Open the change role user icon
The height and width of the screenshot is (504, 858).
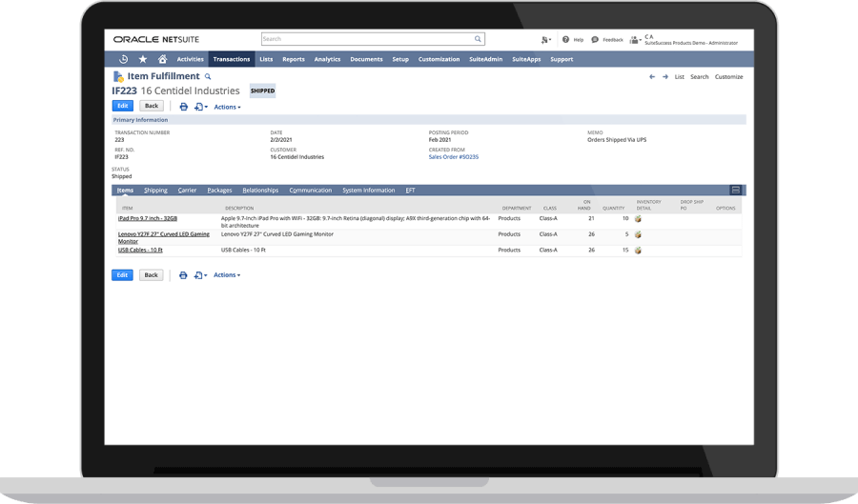(635, 40)
